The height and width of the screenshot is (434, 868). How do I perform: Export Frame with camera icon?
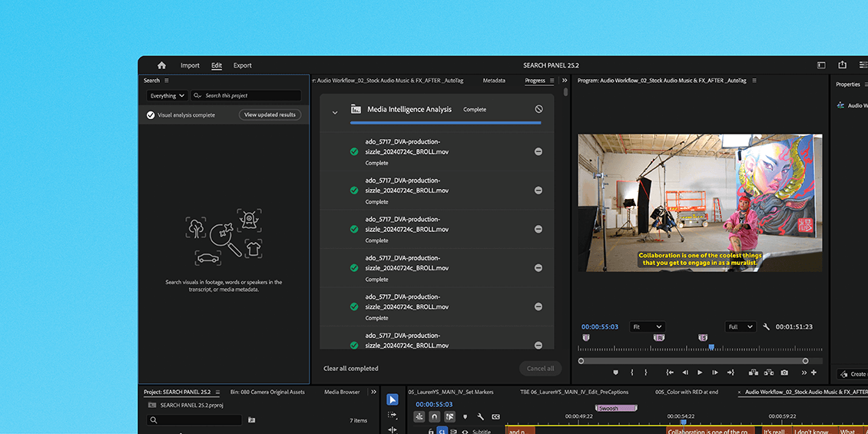784,373
